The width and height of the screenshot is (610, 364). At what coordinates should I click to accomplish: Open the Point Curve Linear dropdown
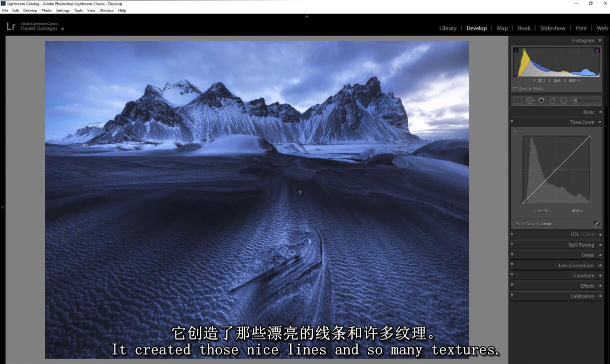(x=548, y=224)
